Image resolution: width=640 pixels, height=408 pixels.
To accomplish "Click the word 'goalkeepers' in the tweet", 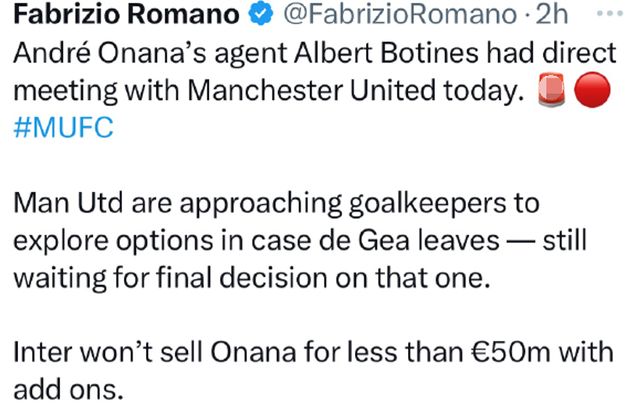I will 427,204.
